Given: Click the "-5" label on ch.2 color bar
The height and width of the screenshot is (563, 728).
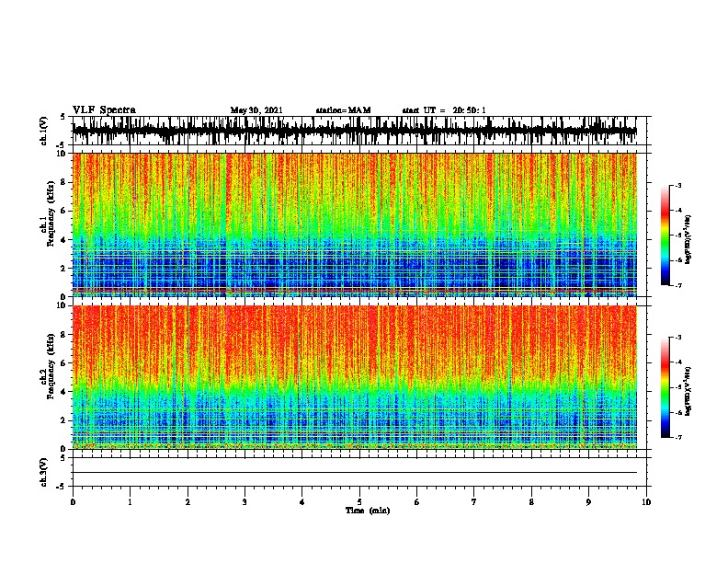Looking at the screenshot, I should (678, 387).
